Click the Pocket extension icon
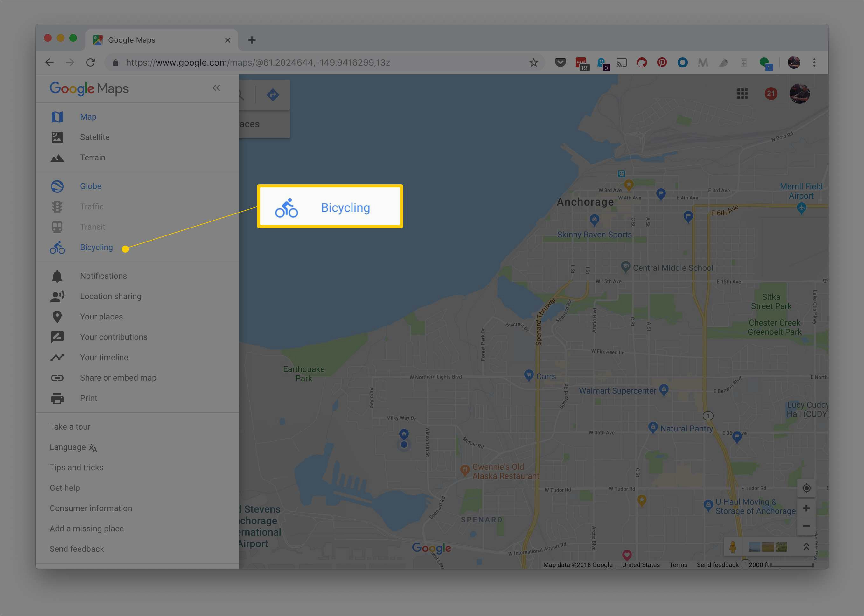Image resolution: width=864 pixels, height=616 pixels. tap(560, 63)
